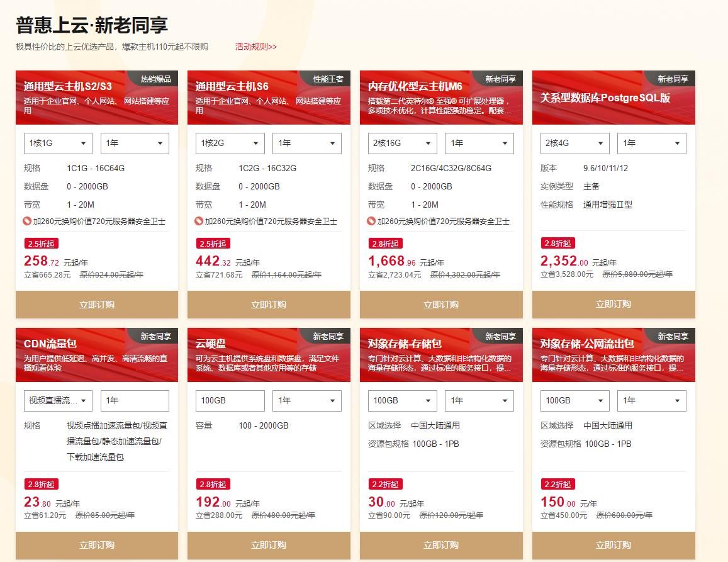Click price 258.72 元起/年

(56, 261)
